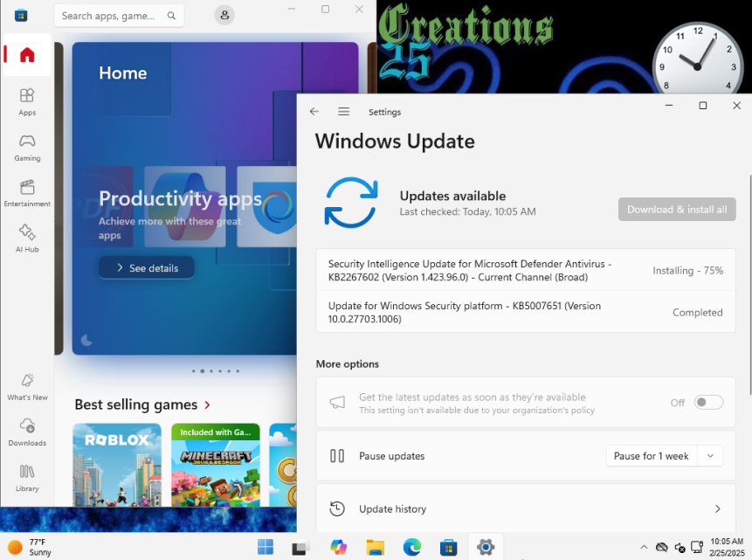Open Apps section in Microsoft Store
Image resolution: width=752 pixels, height=560 pixels.
click(27, 101)
